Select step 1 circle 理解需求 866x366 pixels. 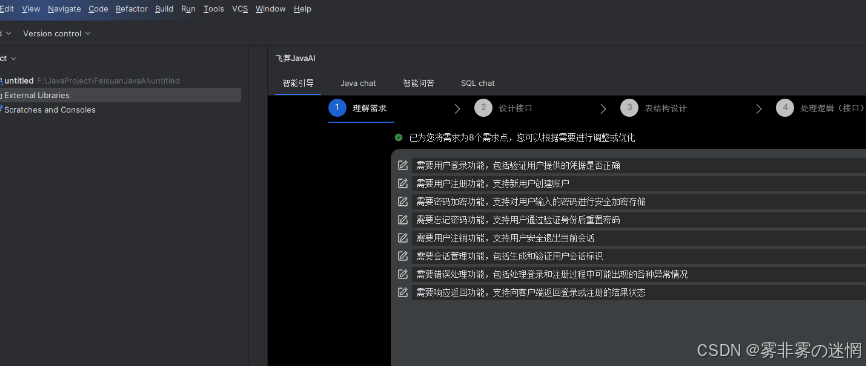point(337,108)
